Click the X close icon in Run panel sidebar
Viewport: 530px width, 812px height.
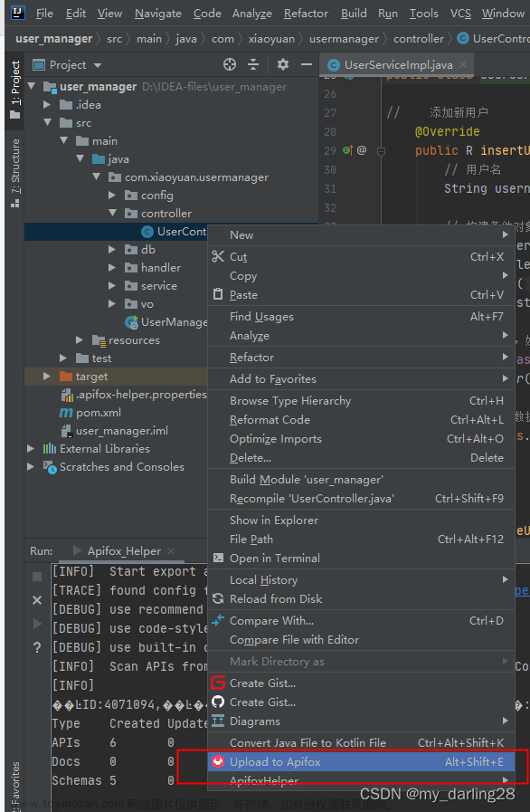[37, 600]
